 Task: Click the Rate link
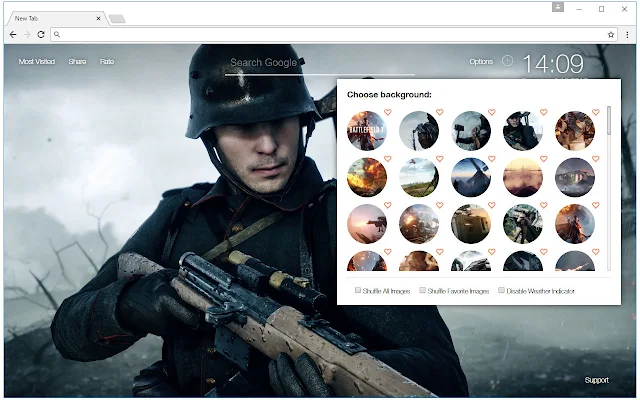107,62
